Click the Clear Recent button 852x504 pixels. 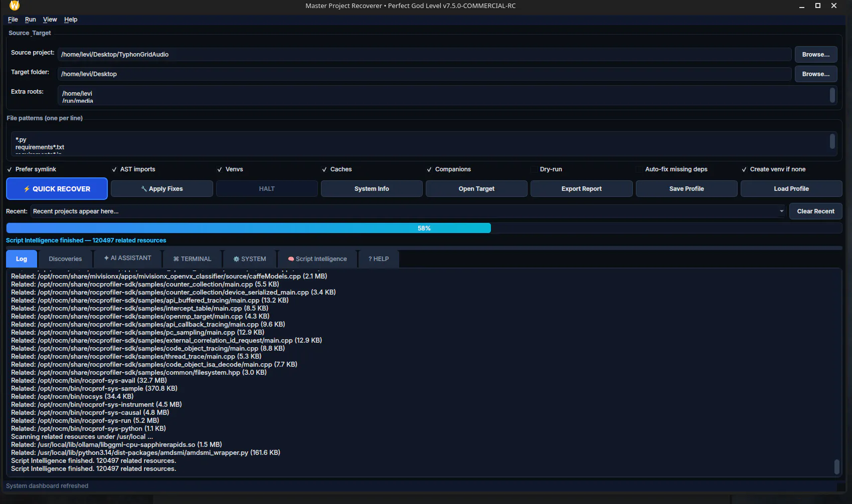tap(816, 211)
